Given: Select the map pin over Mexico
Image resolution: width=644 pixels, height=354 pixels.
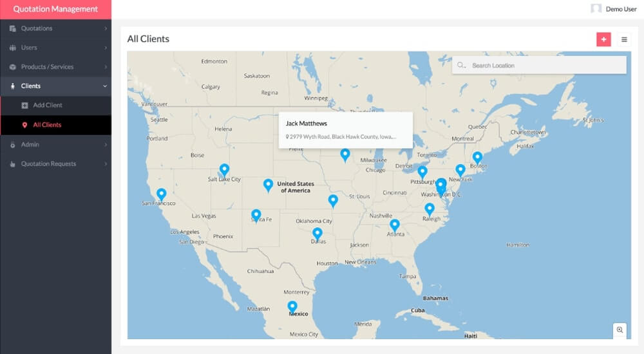Looking at the screenshot, I should point(292,306).
